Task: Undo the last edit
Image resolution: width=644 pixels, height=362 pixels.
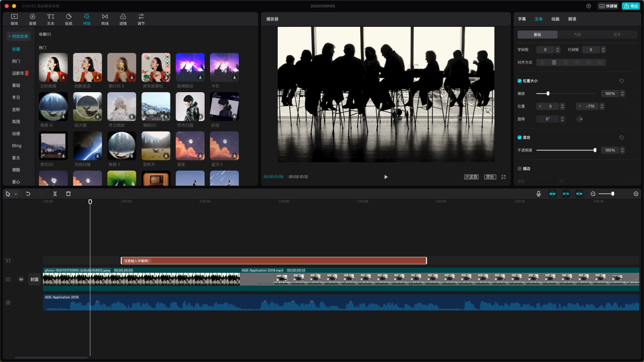Action: (28, 194)
